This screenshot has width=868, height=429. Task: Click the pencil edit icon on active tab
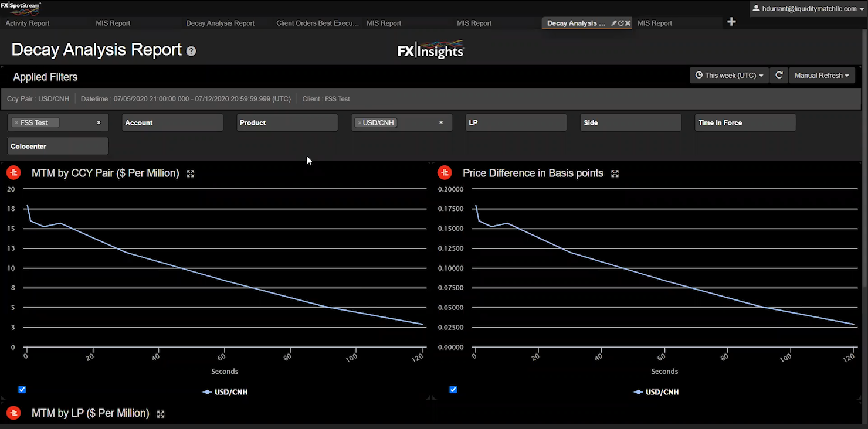614,23
